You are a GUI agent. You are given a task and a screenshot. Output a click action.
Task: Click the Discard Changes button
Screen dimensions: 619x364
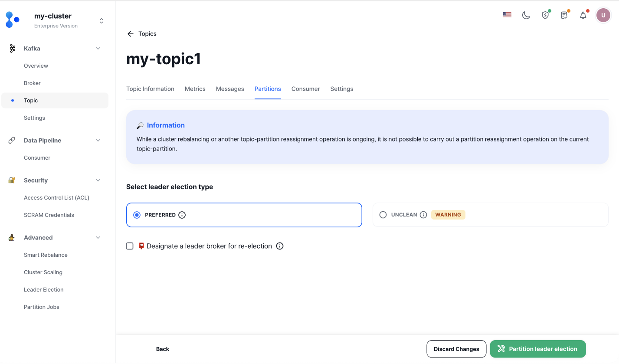(x=456, y=349)
